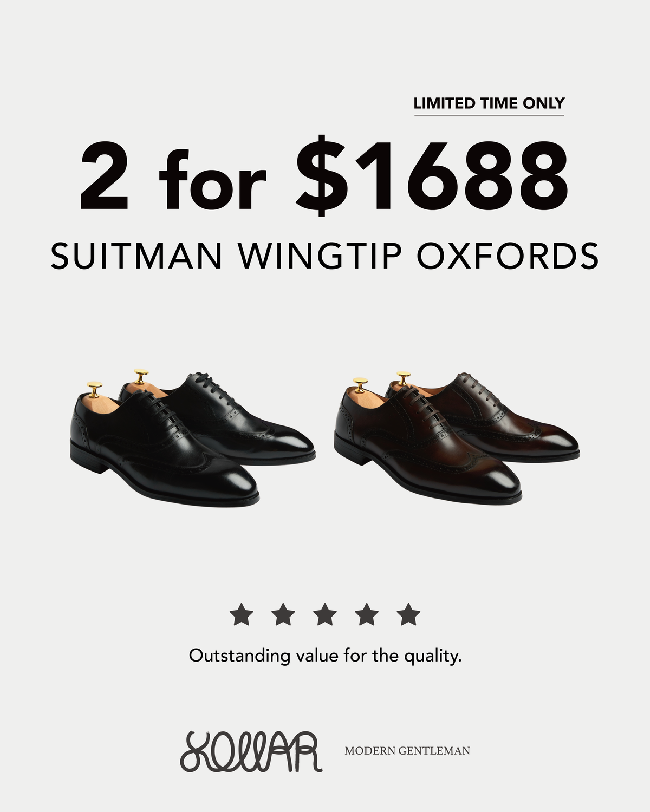Click the rear brown shoe's gold knob
The height and width of the screenshot is (812, 650).
(404, 377)
